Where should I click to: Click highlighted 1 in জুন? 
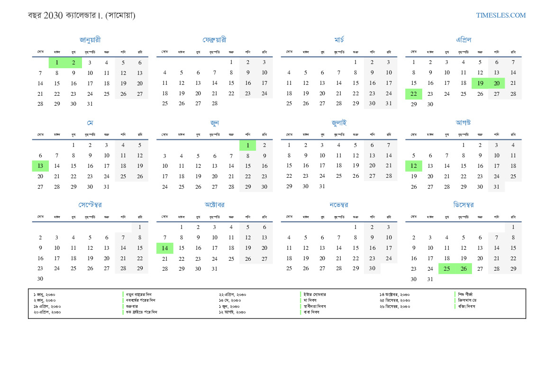pyautogui.click(x=248, y=145)
